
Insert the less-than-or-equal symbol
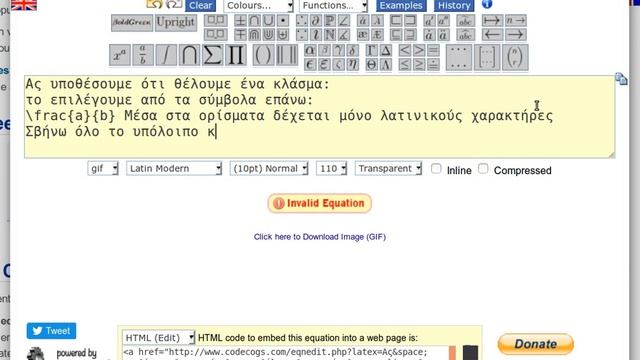coord(404,64)
